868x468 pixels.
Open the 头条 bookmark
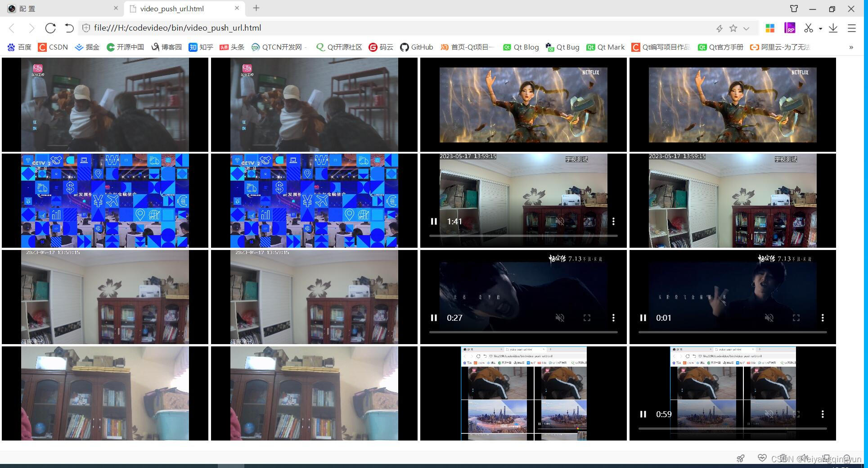click(x=232, y=47)
